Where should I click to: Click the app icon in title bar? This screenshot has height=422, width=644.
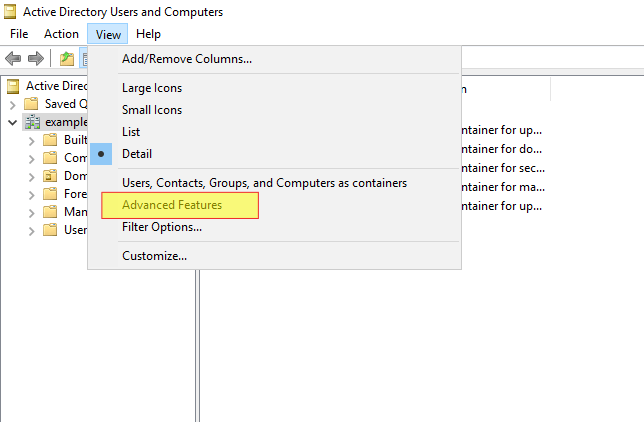10,12
